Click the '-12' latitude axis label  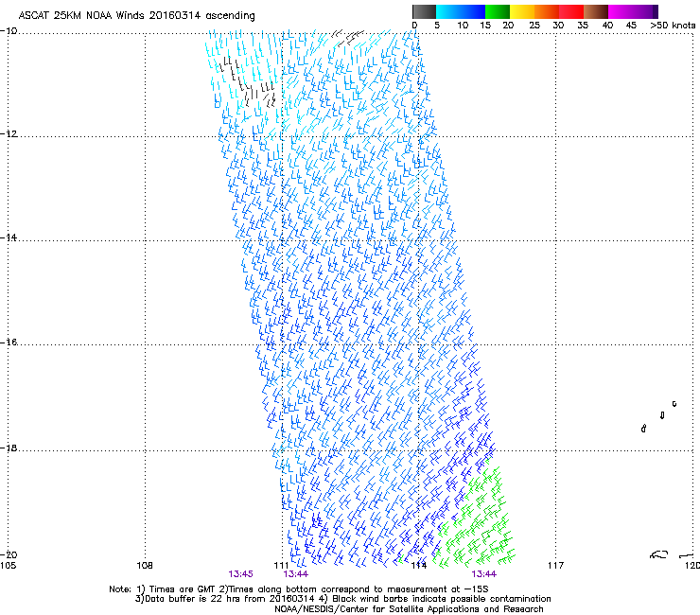(x=9, y=134)
